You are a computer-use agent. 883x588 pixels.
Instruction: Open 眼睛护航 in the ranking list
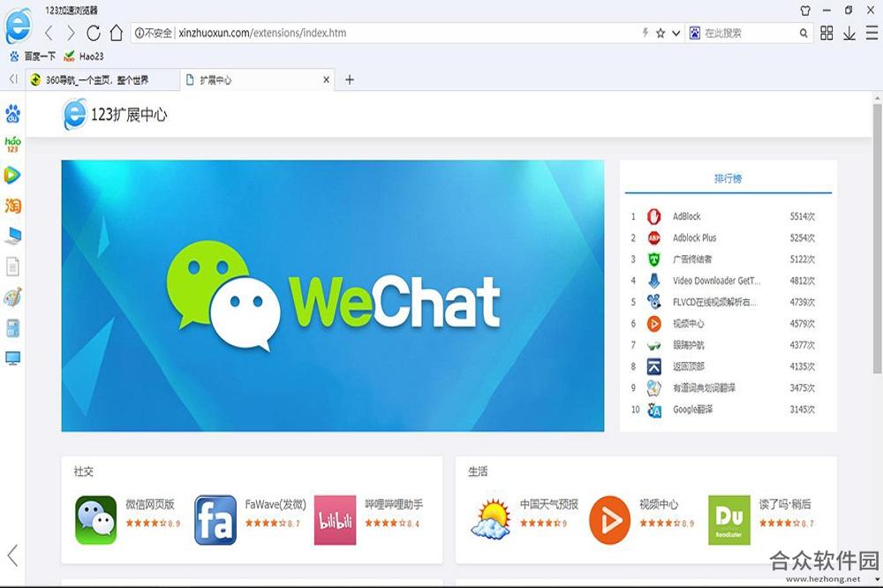[728, 344]
